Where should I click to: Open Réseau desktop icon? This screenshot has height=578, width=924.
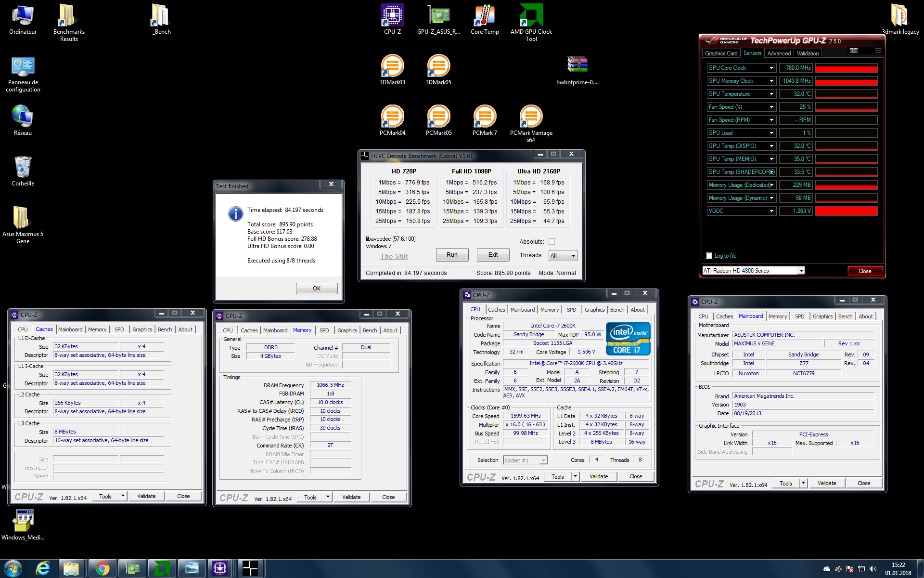(x=23, y=121)
